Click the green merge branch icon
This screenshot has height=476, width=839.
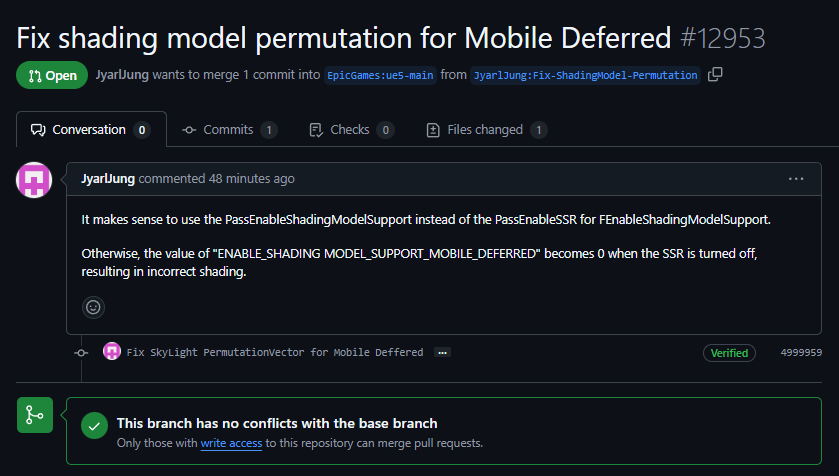click(35, 415)
